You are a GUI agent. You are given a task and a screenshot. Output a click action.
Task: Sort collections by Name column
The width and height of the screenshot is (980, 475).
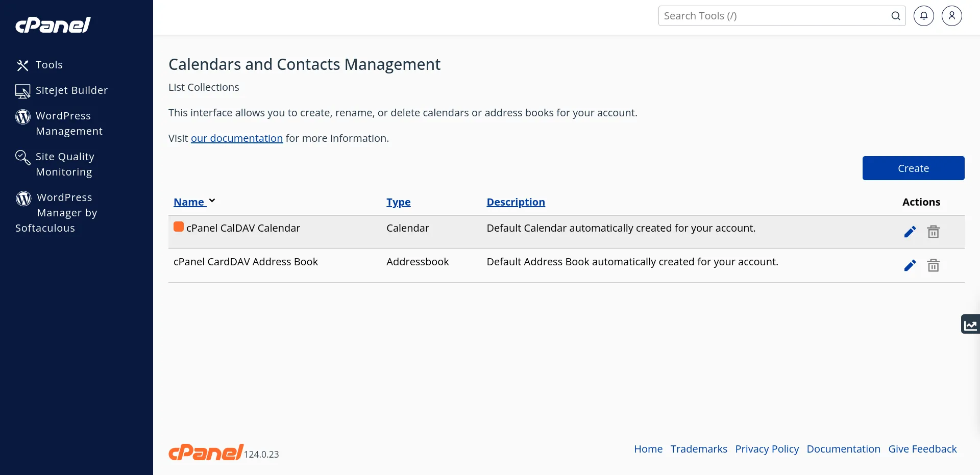tap(189, 202)
